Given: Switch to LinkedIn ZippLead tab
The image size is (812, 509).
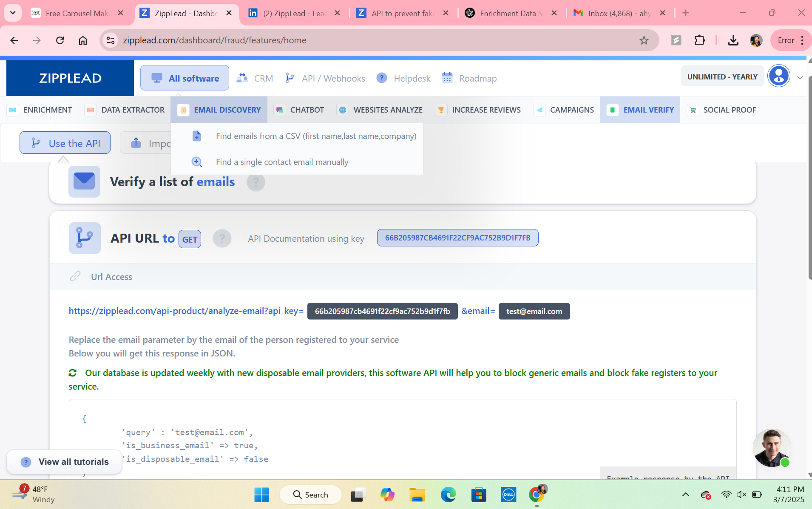Looking at the screenshot, I should coord(294,13).
